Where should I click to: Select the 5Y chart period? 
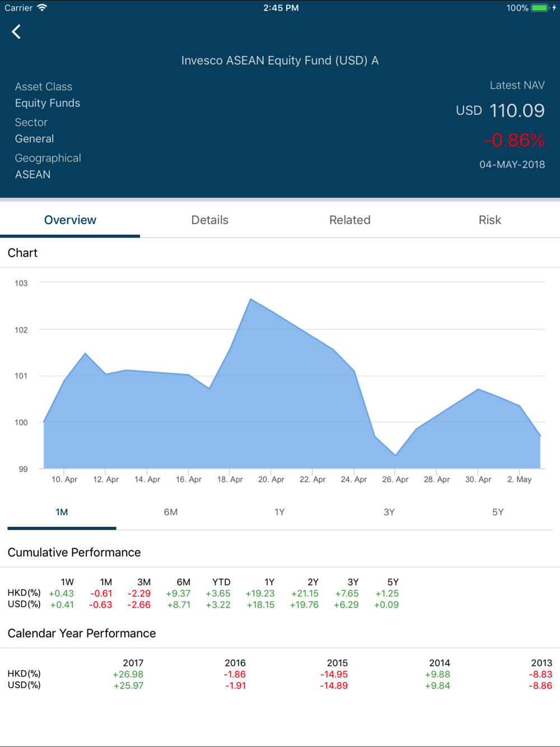click(498, 512)
